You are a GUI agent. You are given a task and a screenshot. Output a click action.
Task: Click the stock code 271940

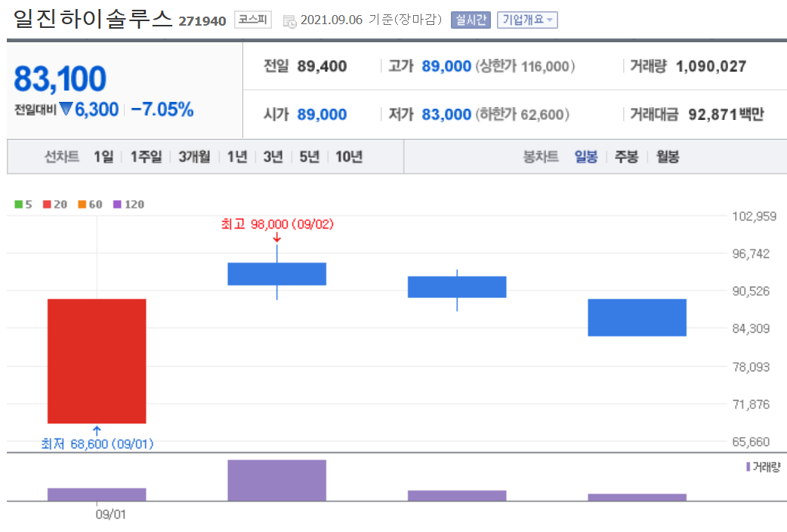202,21
